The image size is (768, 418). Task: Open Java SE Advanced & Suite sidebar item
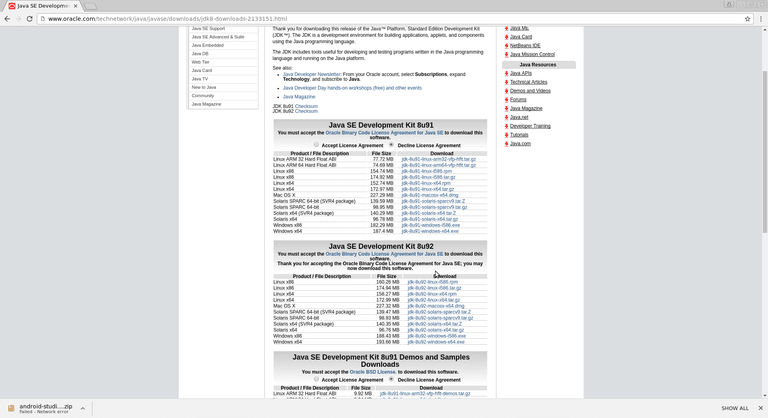tap(218, 37)
